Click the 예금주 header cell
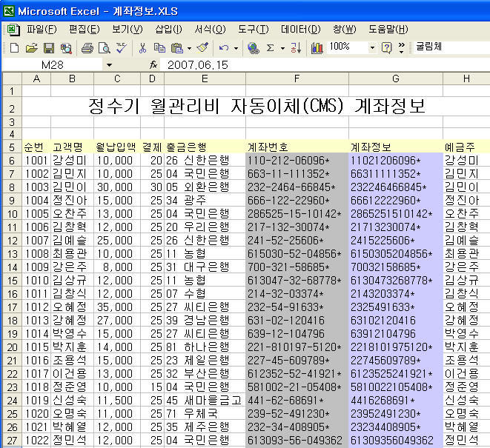 point(466,147)
